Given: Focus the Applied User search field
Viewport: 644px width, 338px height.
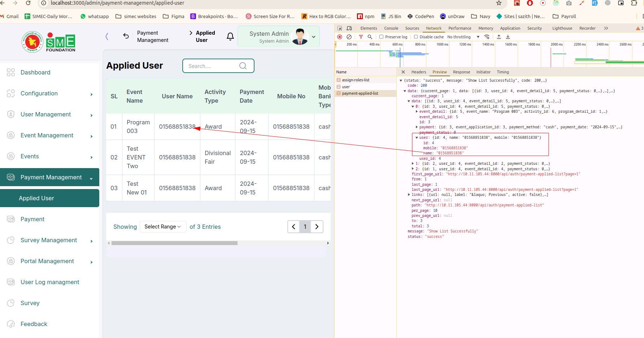Looking at the screenshot, I should (x=218, y=66).
